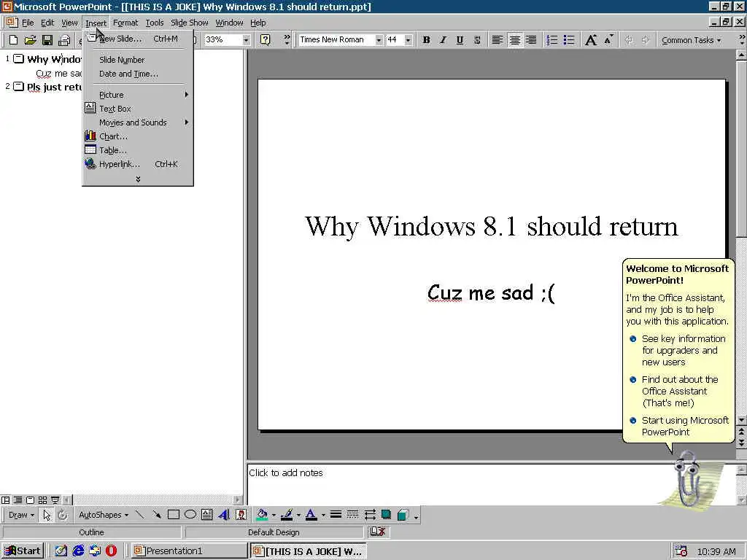
Task: Toggle italic formatting
Action: 443,40
